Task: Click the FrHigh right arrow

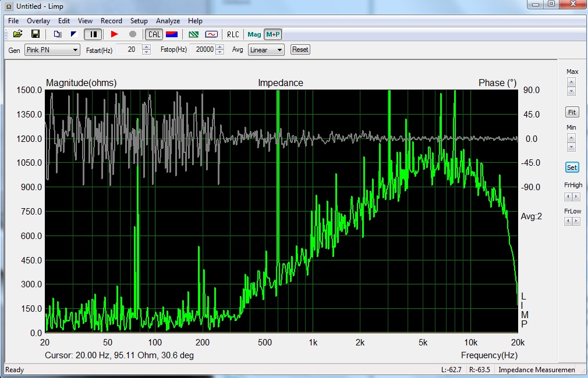Action: (x=576, y=197)
